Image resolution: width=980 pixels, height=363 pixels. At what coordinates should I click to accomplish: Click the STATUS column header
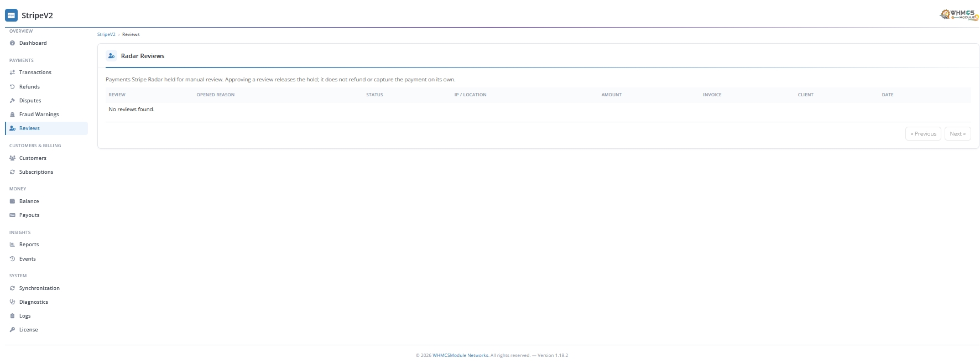coord(374,95)
